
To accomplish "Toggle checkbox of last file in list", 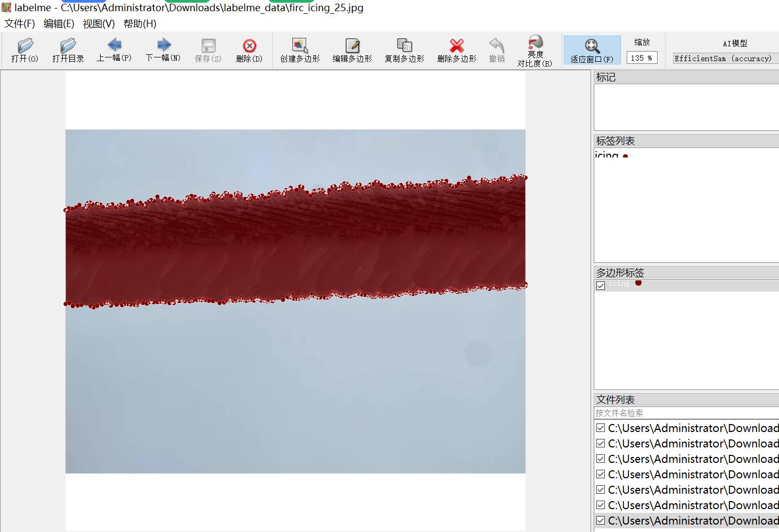I will (601, 521).
